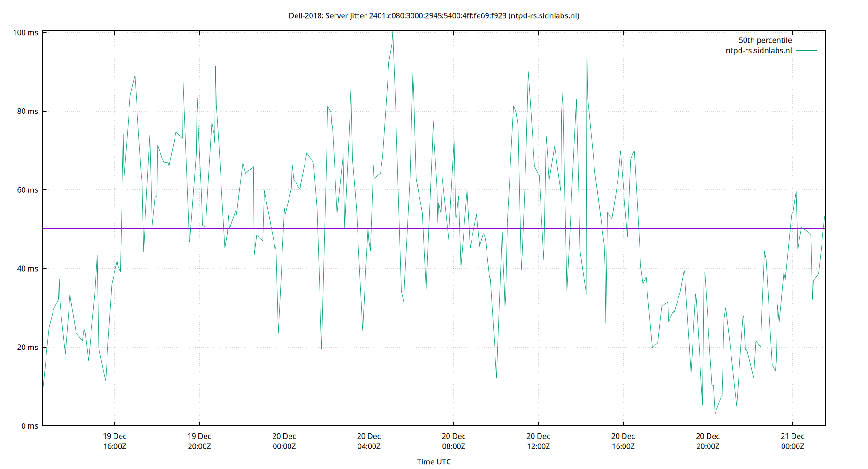Click the Time UTC axis label
868x469 pixels.
[x=434, y=461]
